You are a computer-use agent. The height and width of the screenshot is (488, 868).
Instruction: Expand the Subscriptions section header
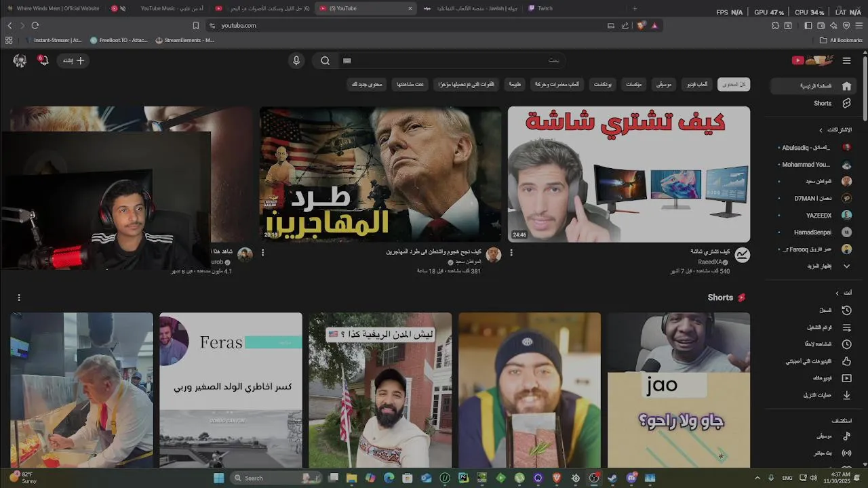pos(835,130)
